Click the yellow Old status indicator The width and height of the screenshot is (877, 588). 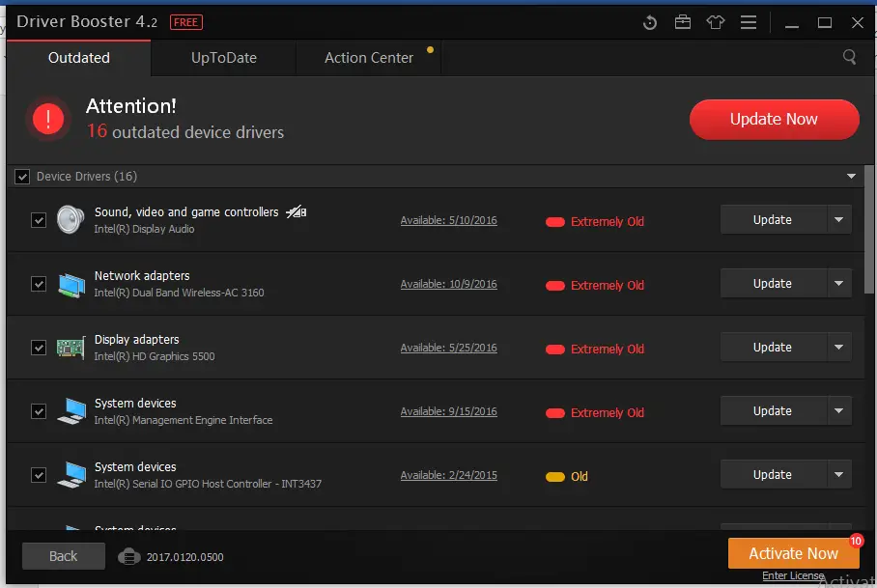567,476
